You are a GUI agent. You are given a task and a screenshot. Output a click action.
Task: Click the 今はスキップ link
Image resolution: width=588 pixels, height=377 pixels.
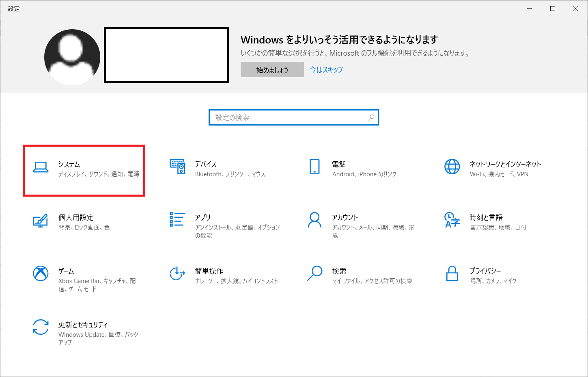tap(326, 69)
